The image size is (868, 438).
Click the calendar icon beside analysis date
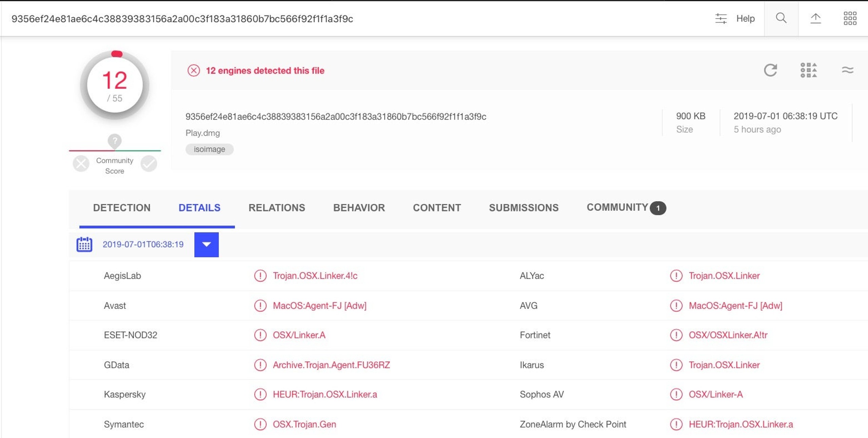84,244
